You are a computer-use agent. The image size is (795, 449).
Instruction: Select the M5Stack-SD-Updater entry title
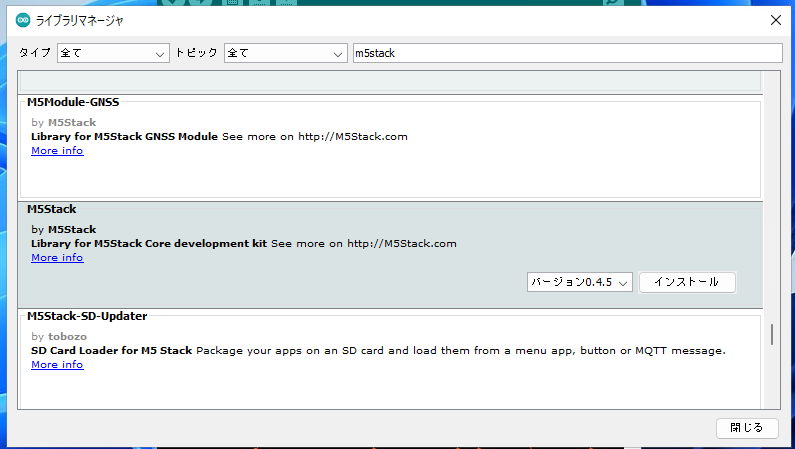click(87, 316)
